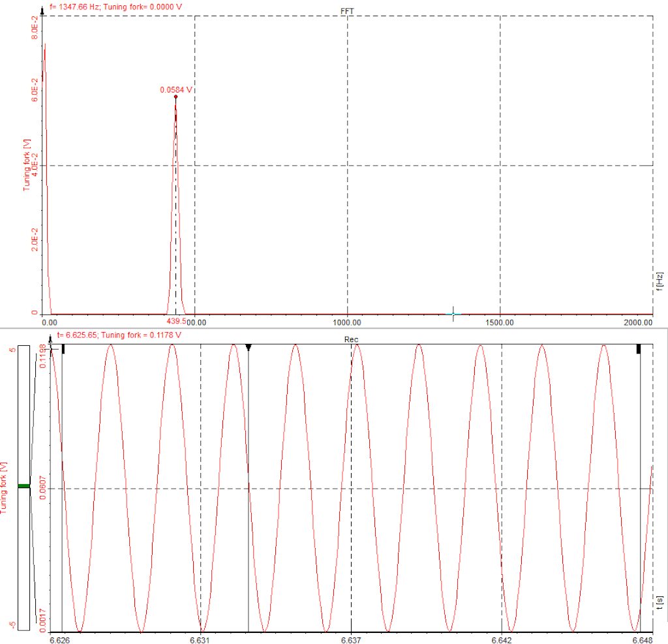The height and width of the screenshot is (644, 668).
Task: Click the 6.631 time axis value
Action: [x=200, y=640]
